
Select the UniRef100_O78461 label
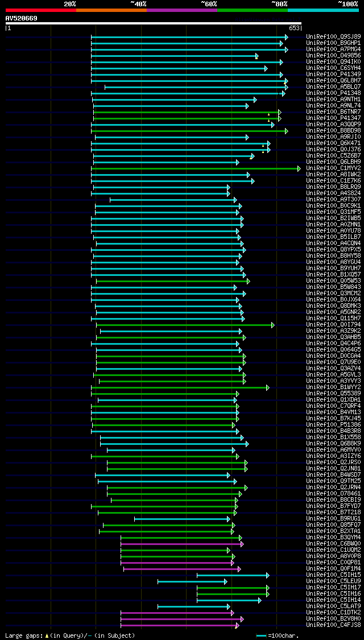[333, 493]
